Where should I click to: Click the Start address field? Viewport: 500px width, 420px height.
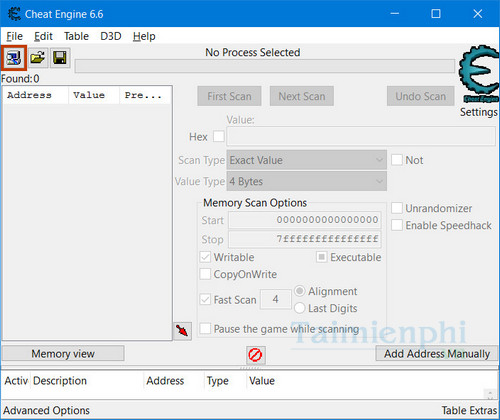coord(305,220)
